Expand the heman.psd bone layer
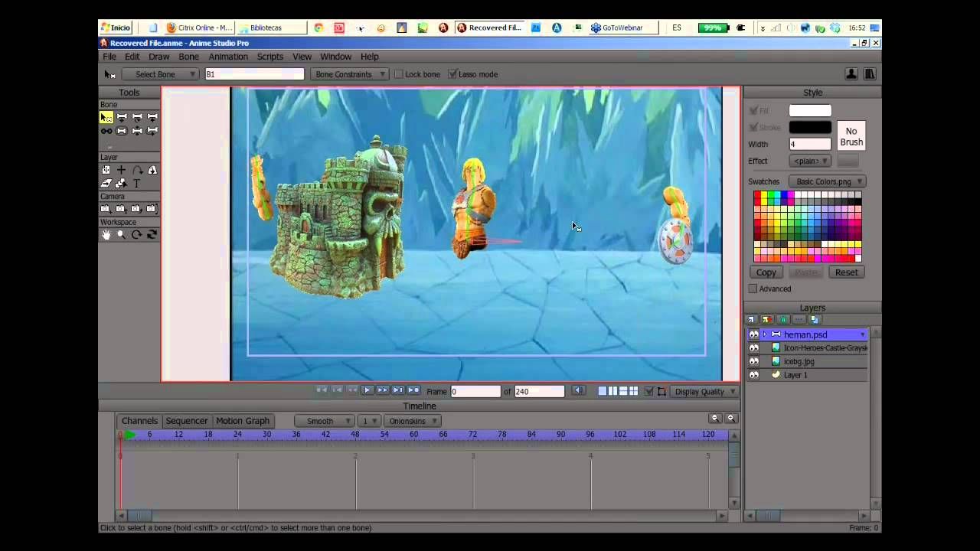The width and height of the screenshot is (980, 551). click(764, 334)
